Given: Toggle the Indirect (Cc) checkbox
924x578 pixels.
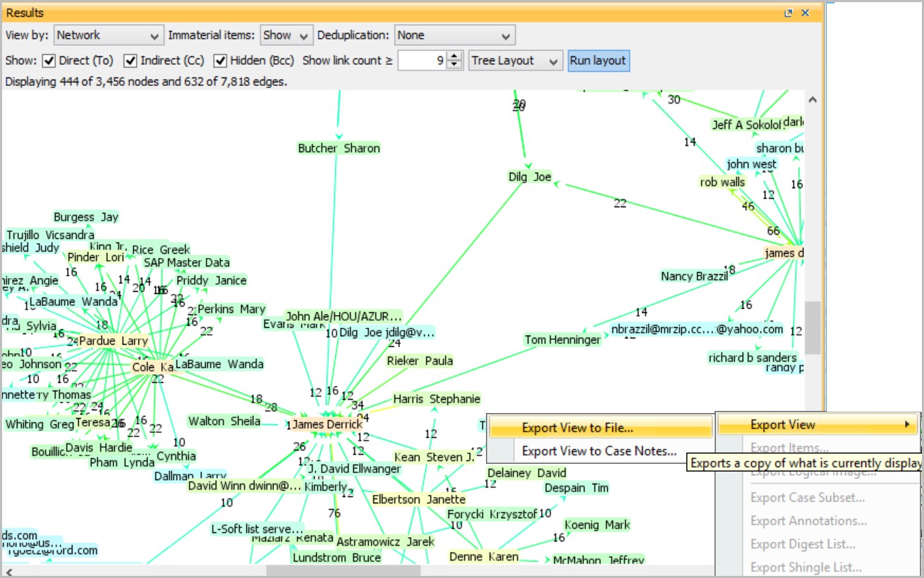Looking at the screenshot, I should click(x=130, y=61).
